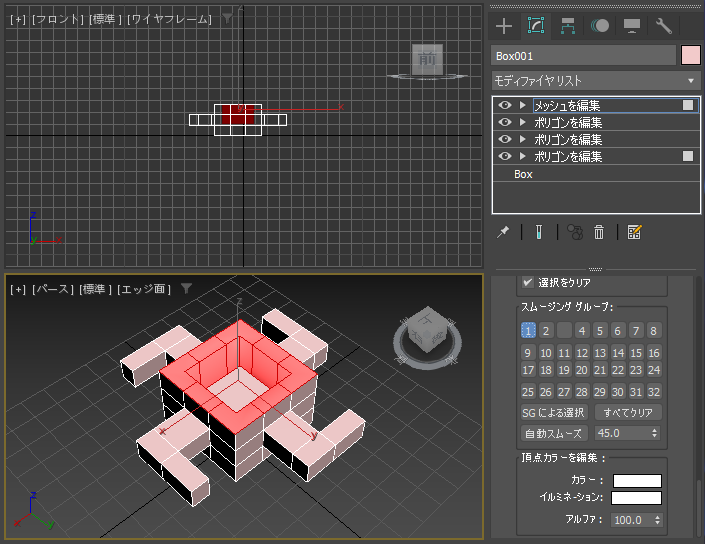Screen dimensions: 705x544
Task: Click the Box001 object name field
Action: (x=583, y=56)
